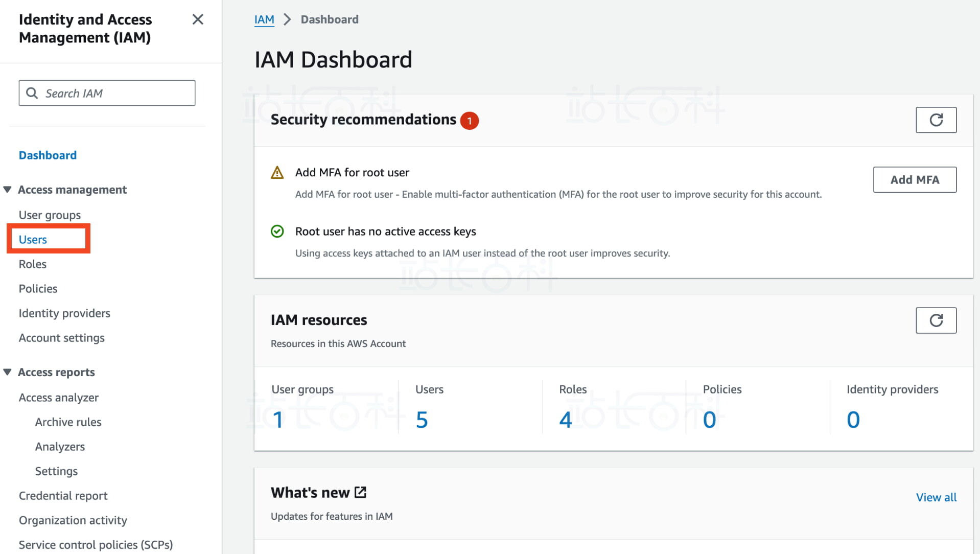
Task: Open Archive rules under Access analyzer
Action: pos(68,422)
